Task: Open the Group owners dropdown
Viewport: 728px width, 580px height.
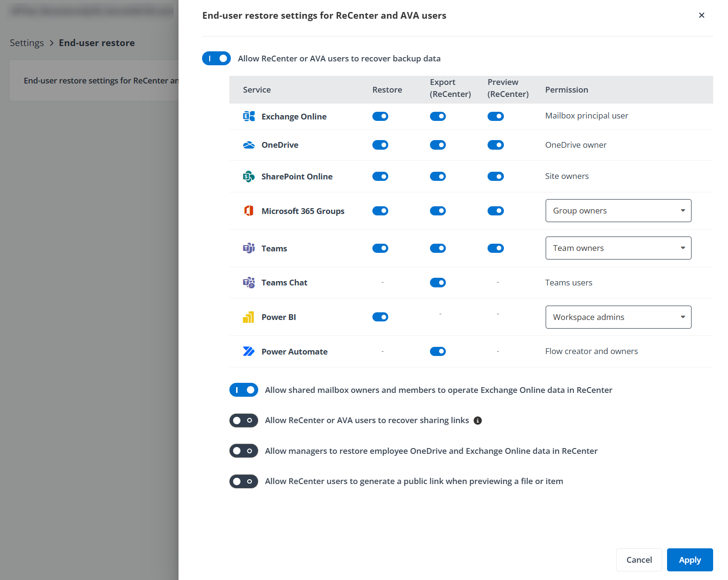Action: (x=618, y=211)
